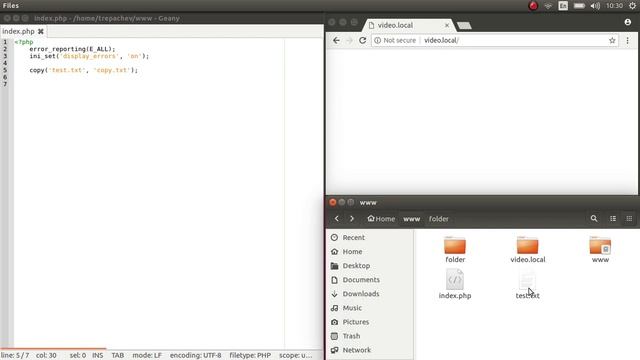Screen dimensions: 640x360
Task: Go back in the file manager
Action: pyautogui.click(x=337, y=219)
